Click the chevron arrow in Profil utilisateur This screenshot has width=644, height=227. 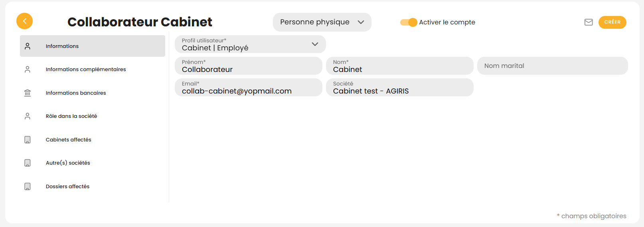click(x=315, y=44)
